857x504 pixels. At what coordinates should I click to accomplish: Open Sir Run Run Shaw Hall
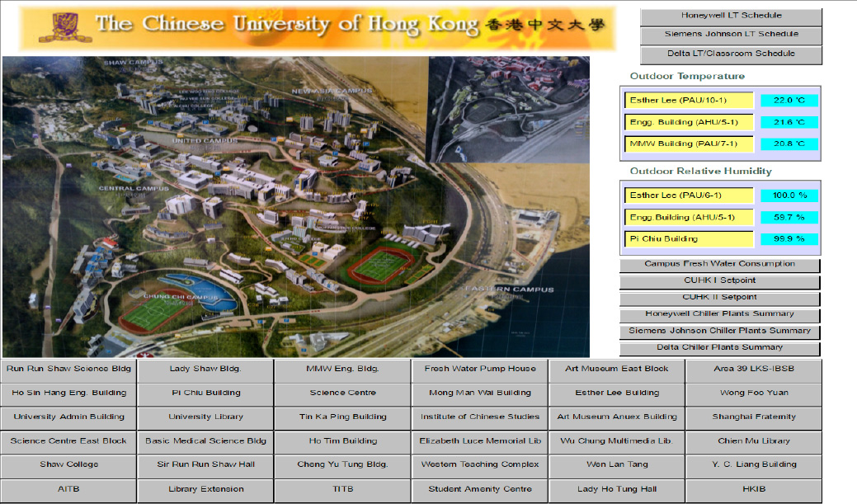point(205,466)
